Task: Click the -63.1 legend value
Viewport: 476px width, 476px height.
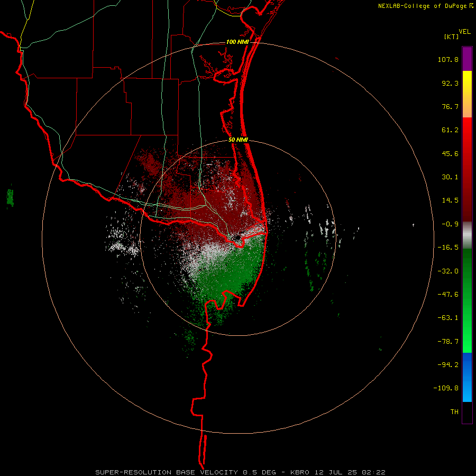Action: click(x=448, y=318)
